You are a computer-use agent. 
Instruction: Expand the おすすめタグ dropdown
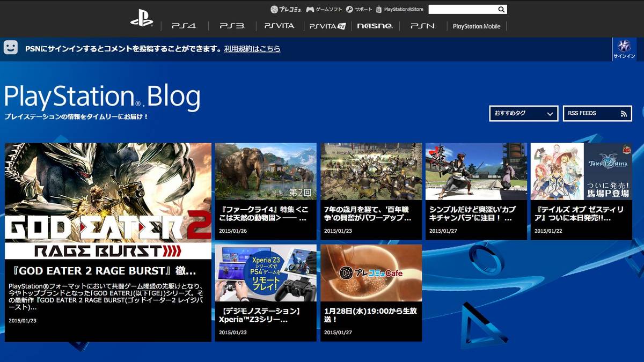click(524, 114)
